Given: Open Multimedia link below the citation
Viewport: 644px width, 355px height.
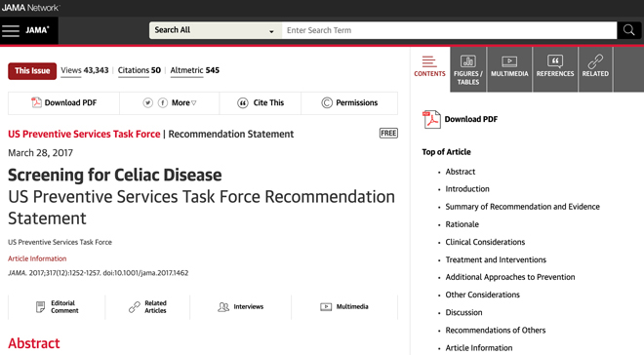Looking at the screenshot, I should [344, 307].
